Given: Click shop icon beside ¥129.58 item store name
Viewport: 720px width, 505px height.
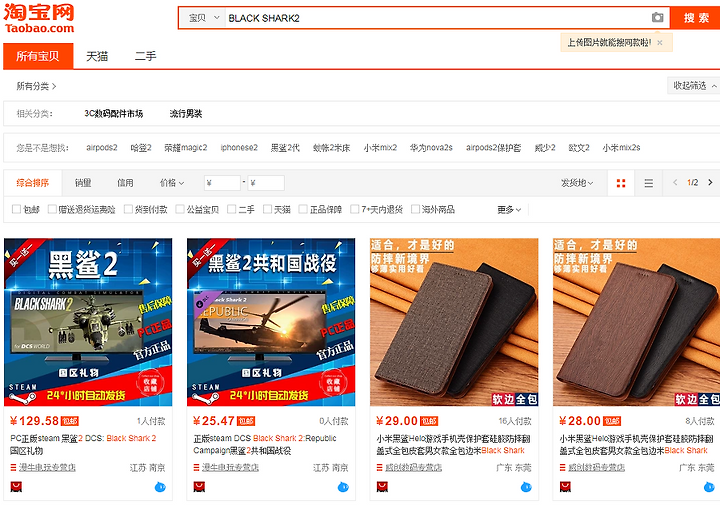Looking at the screenshot, I should click(x=13, y=468).
